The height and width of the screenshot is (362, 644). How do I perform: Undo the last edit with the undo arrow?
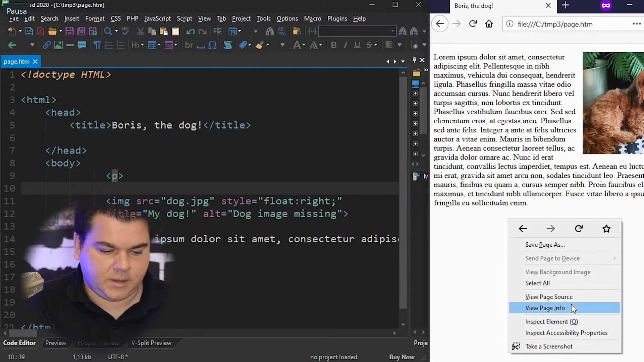190,31
